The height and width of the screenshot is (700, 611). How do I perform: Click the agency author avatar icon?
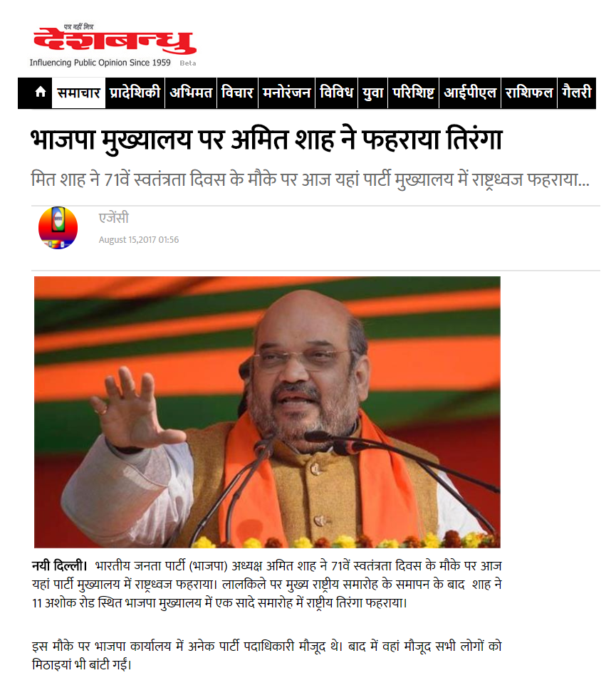click(x=58, y=228)
